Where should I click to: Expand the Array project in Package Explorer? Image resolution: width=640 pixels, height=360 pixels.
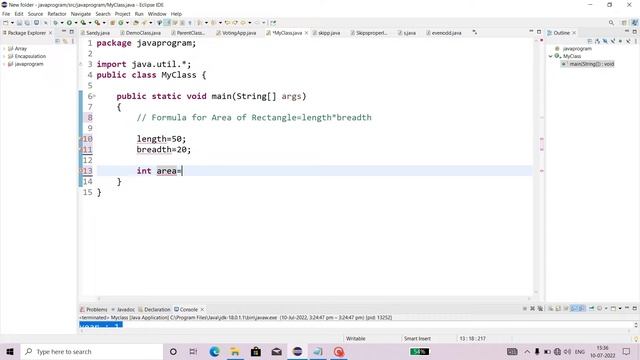click(x=4, y=49)
